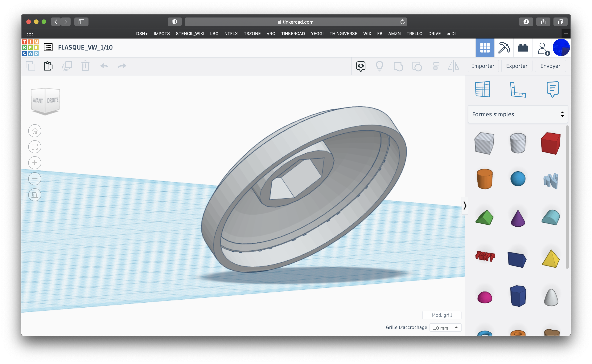Image resolution: width=592 pixels, height=364 pixels.
Task: Click the Home view button
Action: click(35, 131)
